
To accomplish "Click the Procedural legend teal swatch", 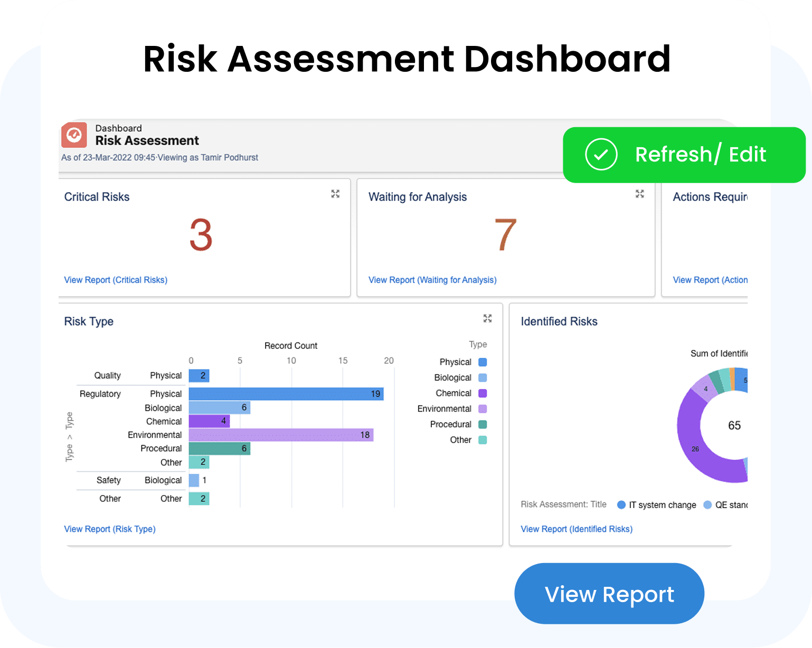I will 483,424.
